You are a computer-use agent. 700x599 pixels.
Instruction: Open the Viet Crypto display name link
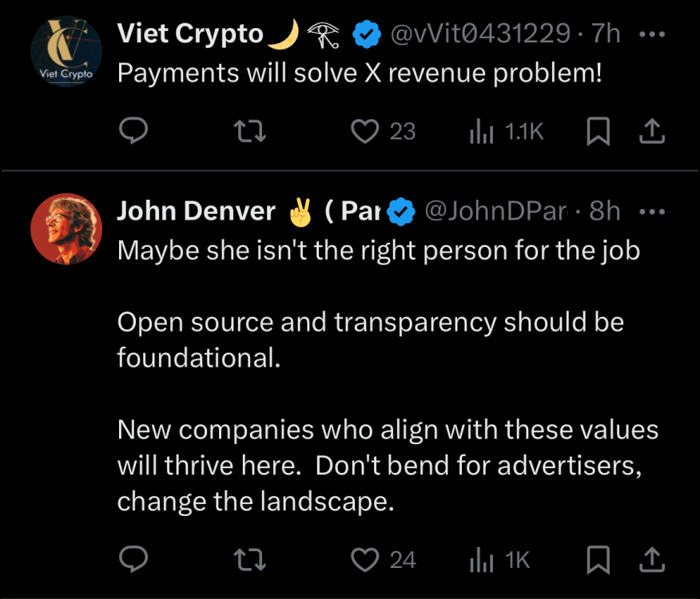click(190, 34)
